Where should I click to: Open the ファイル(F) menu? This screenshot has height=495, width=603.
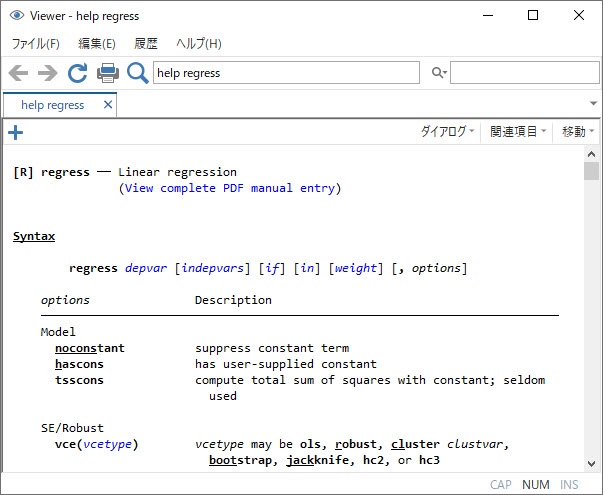click(36, 43)
